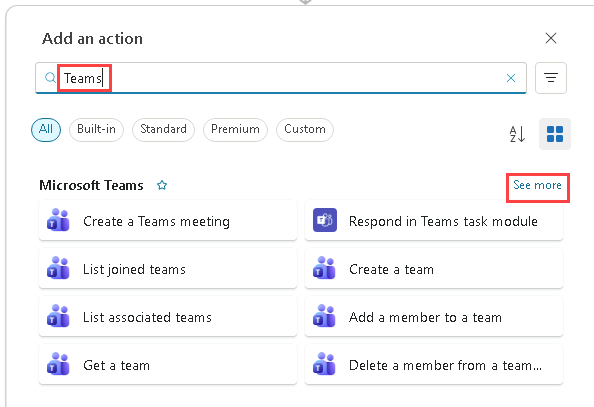Viewport: 594px width, 407px height.
Task: Select the Premium filter pill
Action: (235, 130)
